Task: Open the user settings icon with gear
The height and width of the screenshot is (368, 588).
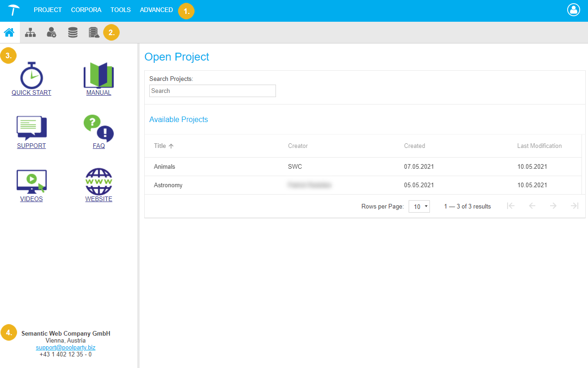Action: (51, 33)
